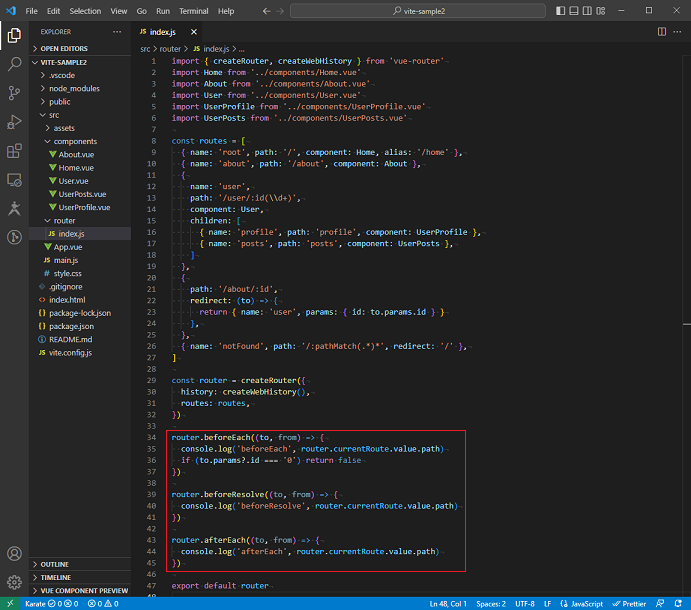The height and width of the screenshot is (610, 691).
Task: Open the View menu
Action: [x=119, y=11]
